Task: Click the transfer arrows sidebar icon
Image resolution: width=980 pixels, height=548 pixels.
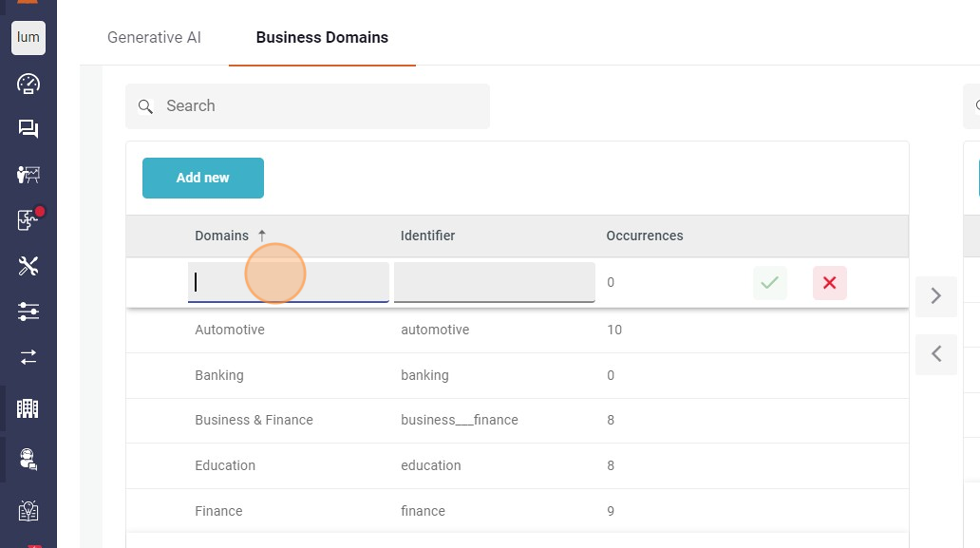Action: point(28,357)
